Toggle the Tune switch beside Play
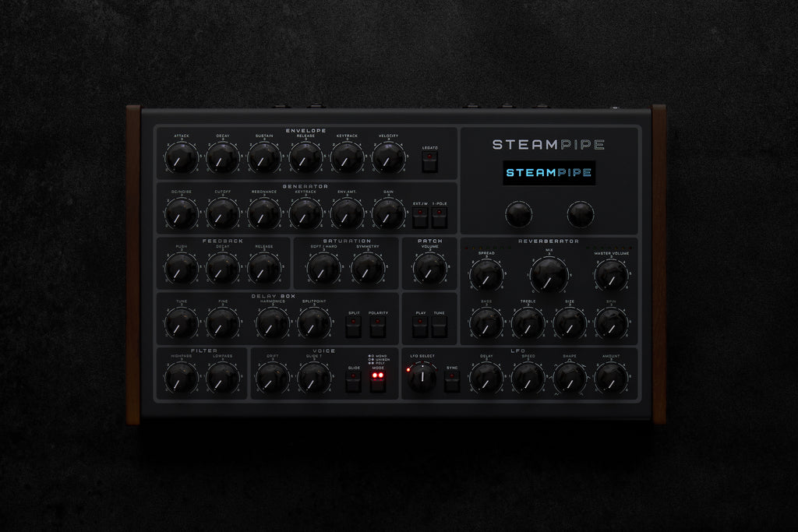This screenshot has width=798, height=532. pyautogui.click(x=440, y=327)
